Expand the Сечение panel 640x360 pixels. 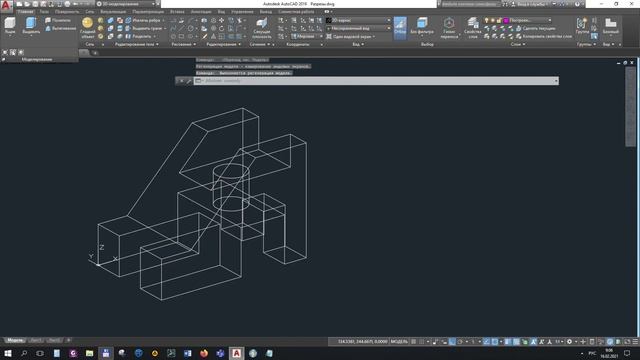(x=260, y=44)
